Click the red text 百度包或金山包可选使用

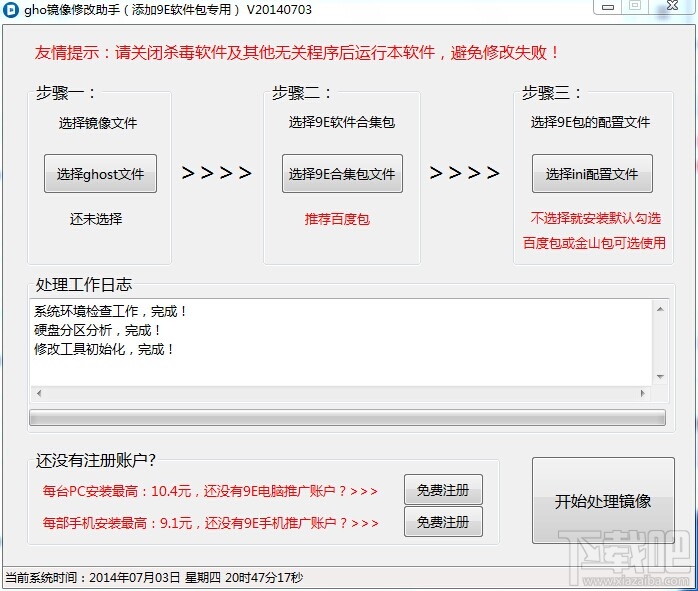tap(594, 243)
